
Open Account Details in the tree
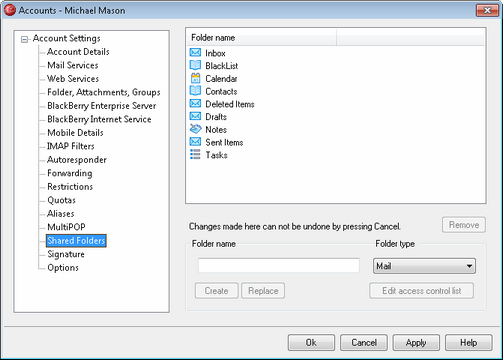pos(78,52)
